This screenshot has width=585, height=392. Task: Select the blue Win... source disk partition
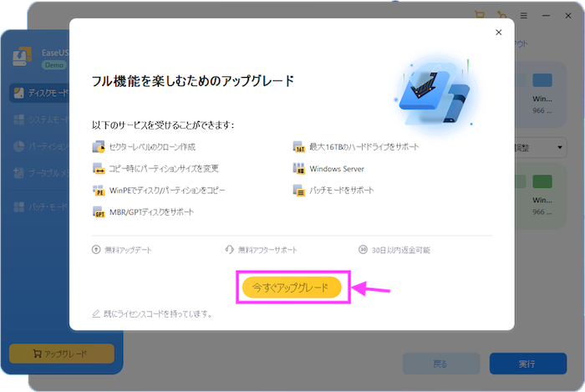pos(542,80)
